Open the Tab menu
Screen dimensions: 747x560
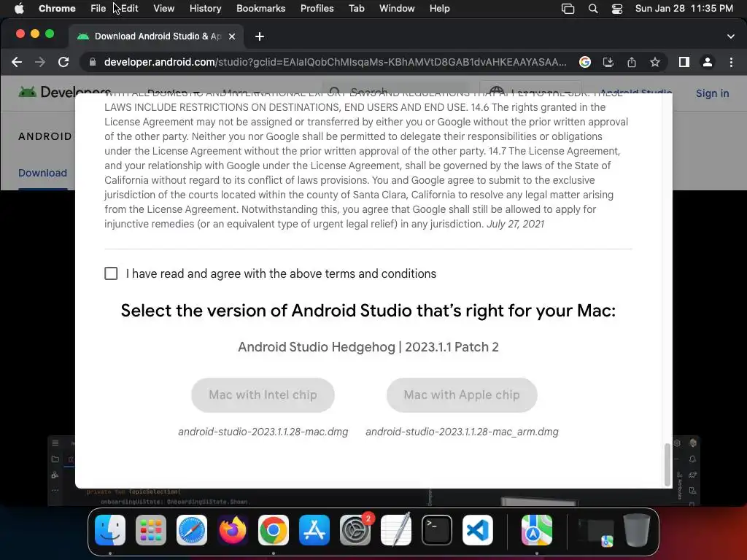tap(356, 9)
